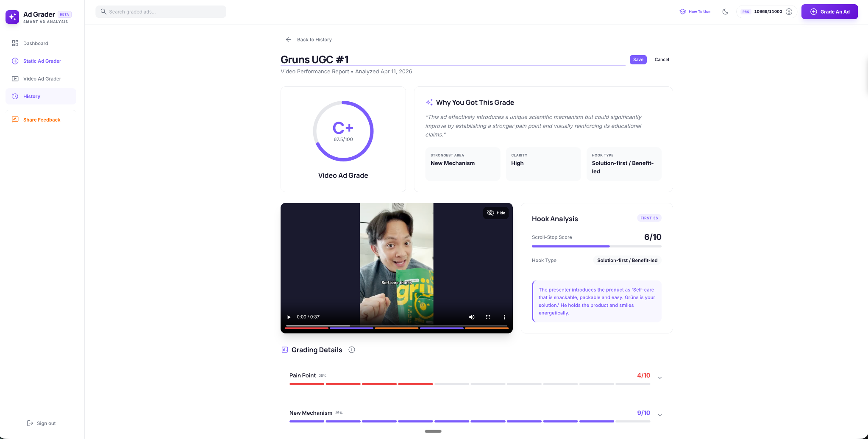Screen dimensions: 868x439
Task: Open Video Ad Grader via its play icon
Action: click(x=15, y=78)
